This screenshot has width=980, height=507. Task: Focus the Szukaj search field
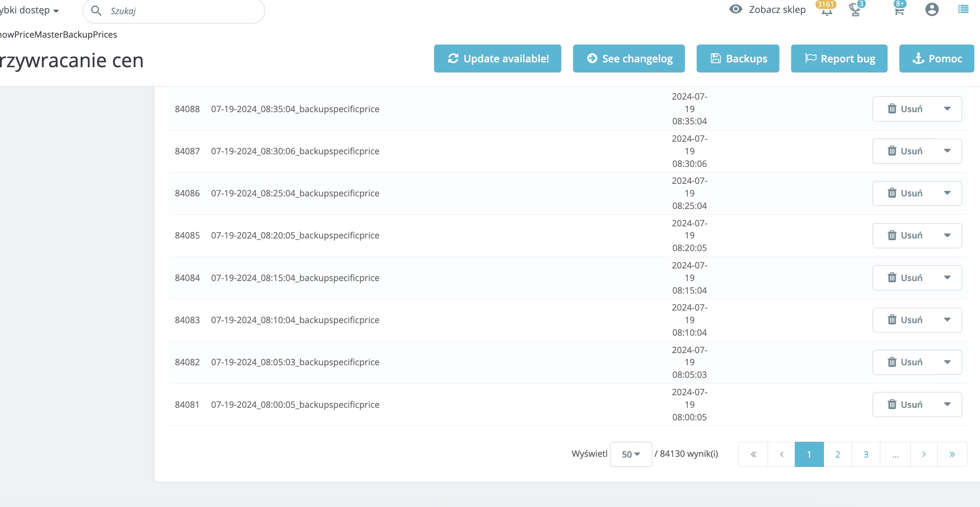[182, 11]
